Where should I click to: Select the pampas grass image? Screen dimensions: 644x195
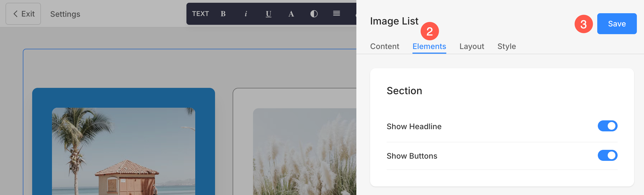point(305,151)
